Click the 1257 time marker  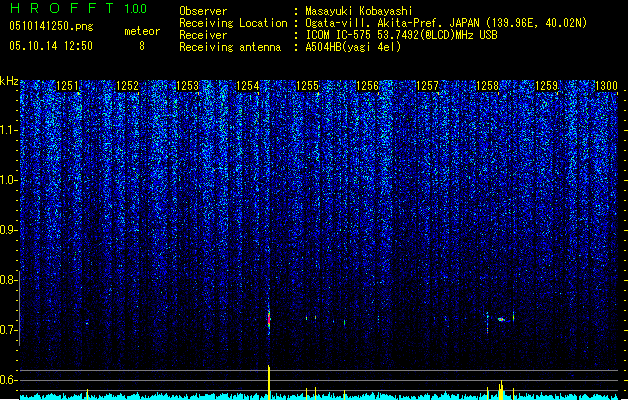[427, 86]
